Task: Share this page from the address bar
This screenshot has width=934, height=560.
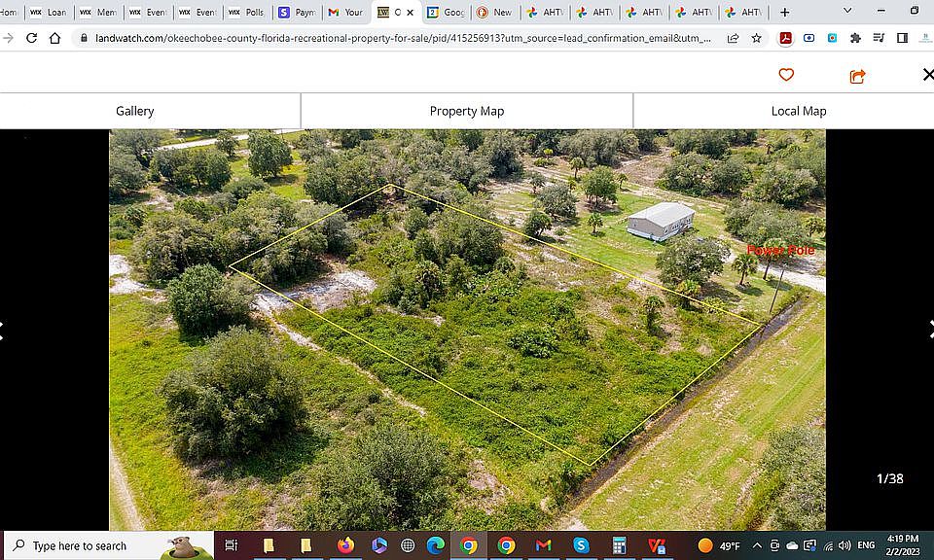Action: click(x=734, y=38)
